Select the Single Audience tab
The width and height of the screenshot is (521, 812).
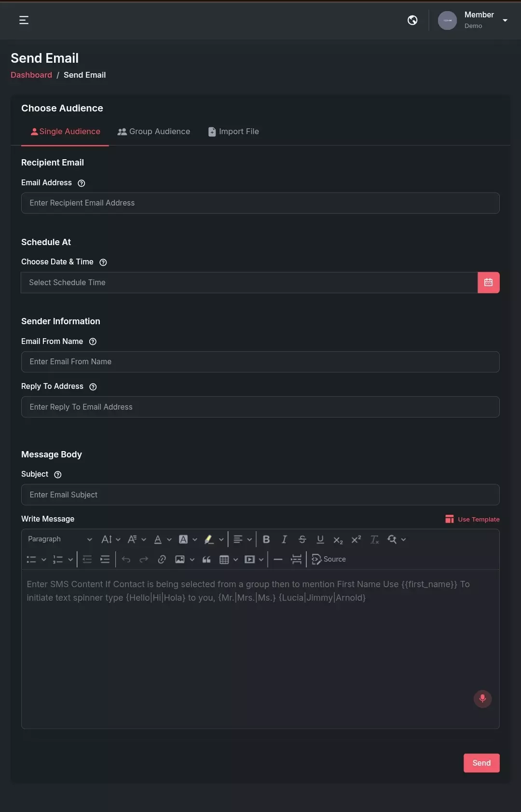point(65,131)
